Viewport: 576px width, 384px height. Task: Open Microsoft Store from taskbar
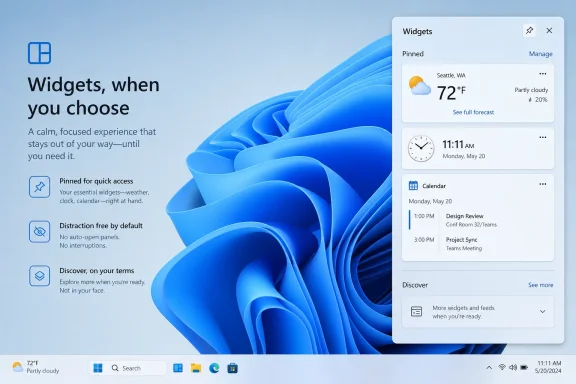coord(232,368)
